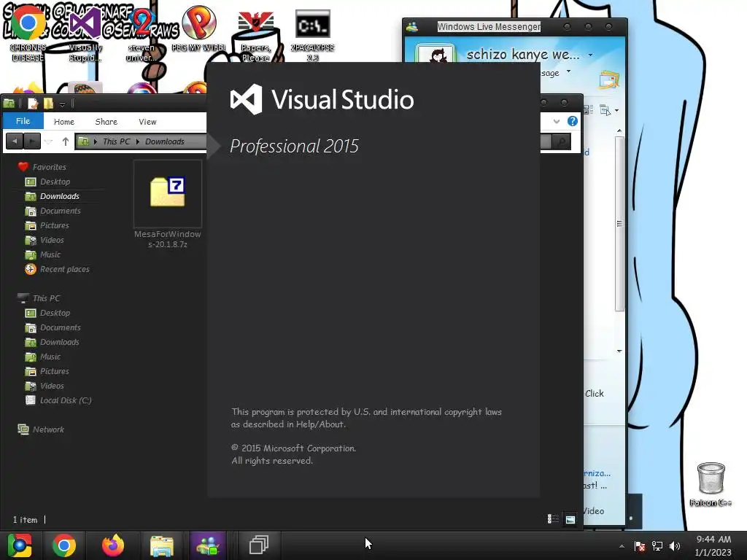747x560 pixels.
Task: Click the Messenger profile picture
Action: click(x=436, y=54)
